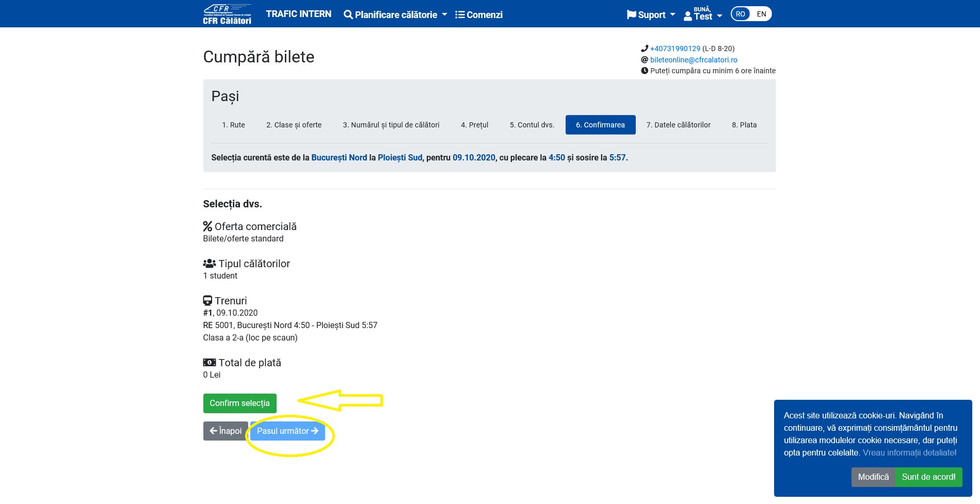Image resolution: width=980 pixels, height=504 pixels.
Task: Click the user avatar icon
Action: (x=688, y=17)
